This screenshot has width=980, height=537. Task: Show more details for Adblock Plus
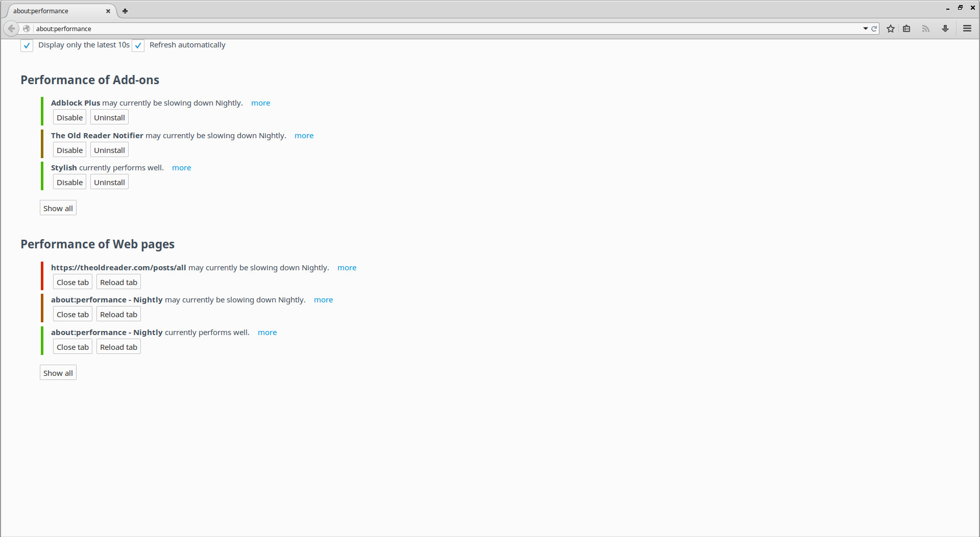[x=261, y=103]
